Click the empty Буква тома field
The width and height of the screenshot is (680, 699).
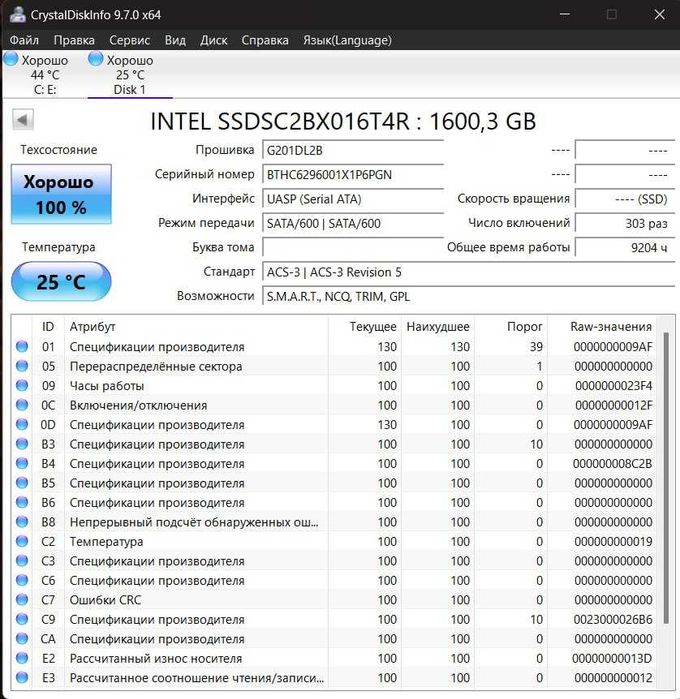coord(353,247)
